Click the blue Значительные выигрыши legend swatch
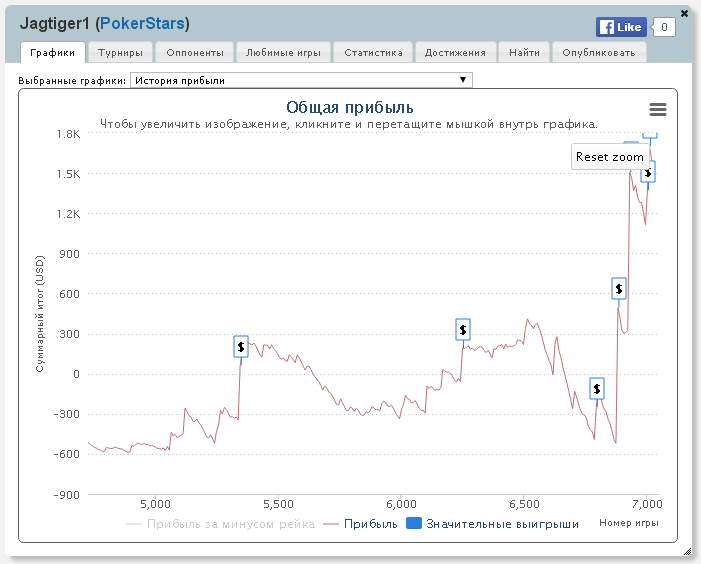Image resolution: width=701 pixels, height=564 pixels. 414,523
